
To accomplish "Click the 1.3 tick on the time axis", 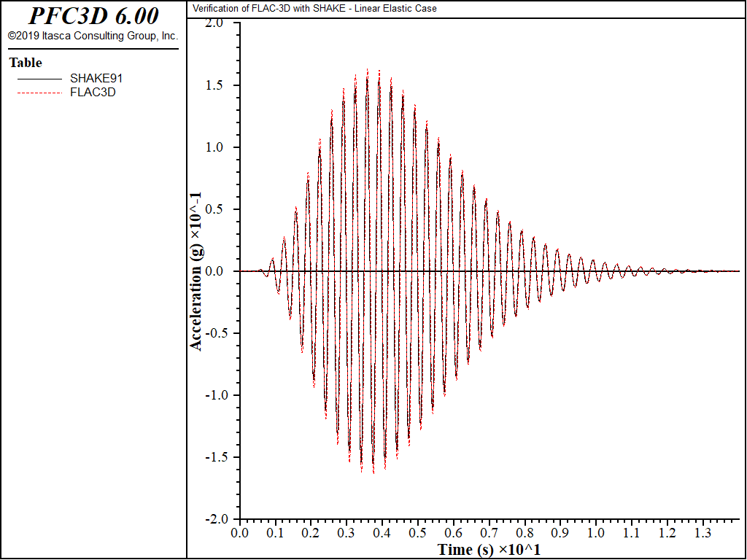I will coord(703,532).
